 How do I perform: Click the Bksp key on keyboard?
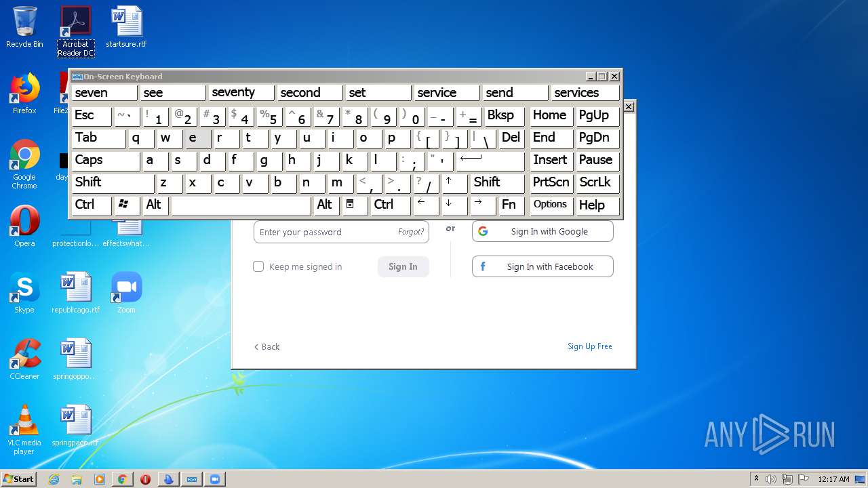pyautogui.click(x=505, y=115)
